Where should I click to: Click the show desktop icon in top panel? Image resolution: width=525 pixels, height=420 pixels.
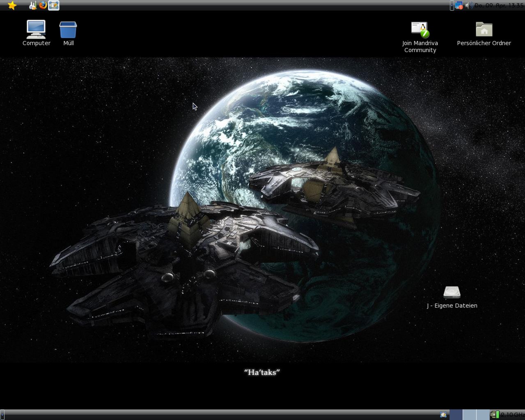coord(54,5)
